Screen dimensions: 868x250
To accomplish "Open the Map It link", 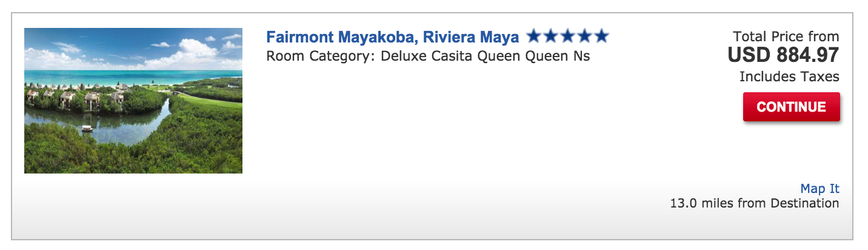I will pyautogui.click(x=820, y=189).
